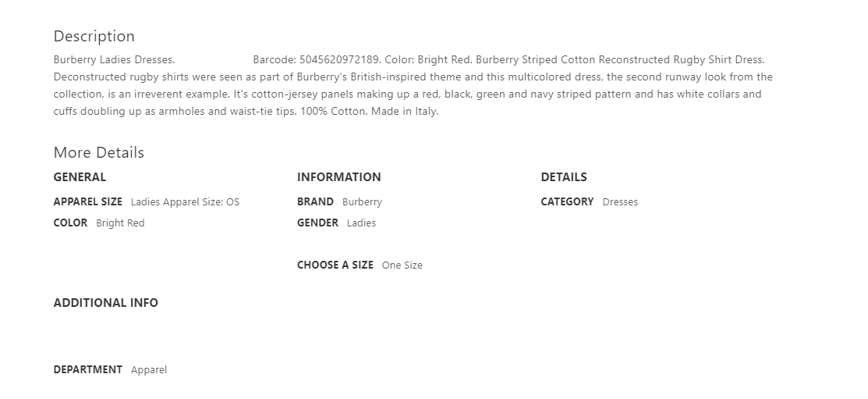Click the APPAREL SIZE label

[87, 201]
